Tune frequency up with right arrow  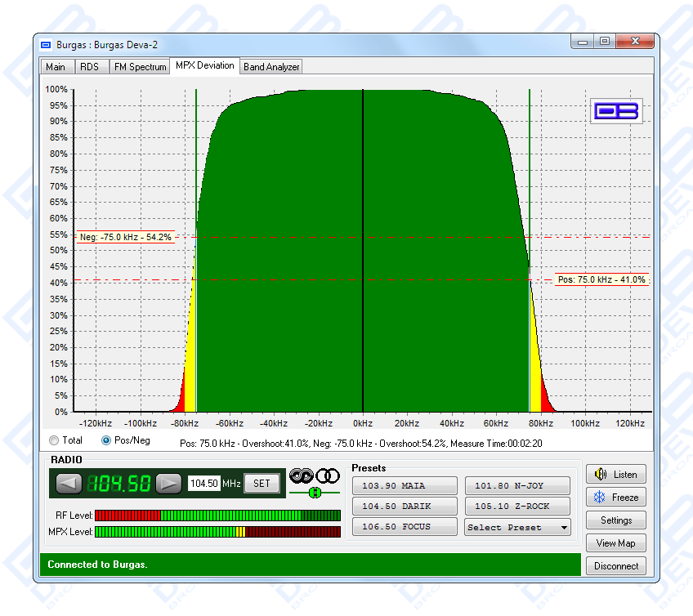[168, 484]
